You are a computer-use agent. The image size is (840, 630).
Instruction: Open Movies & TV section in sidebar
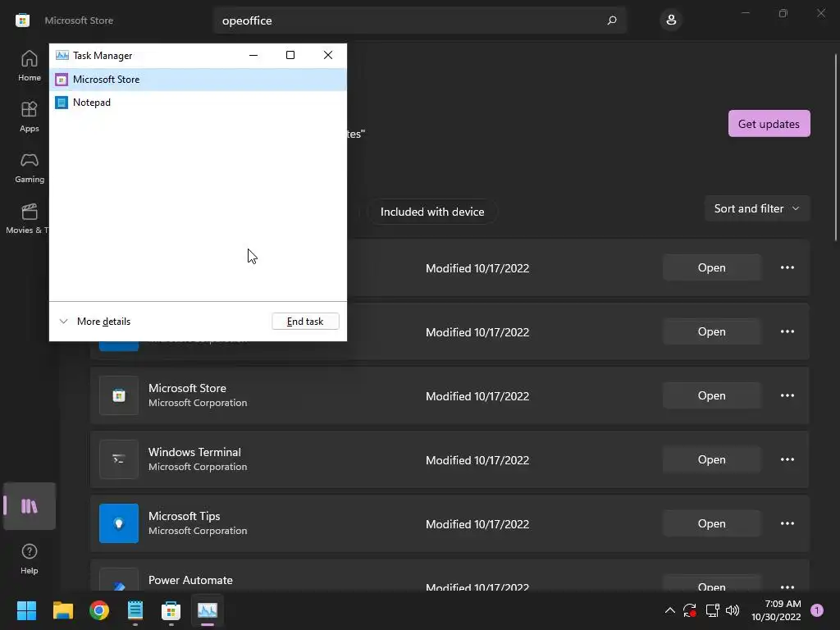(27, 218)
